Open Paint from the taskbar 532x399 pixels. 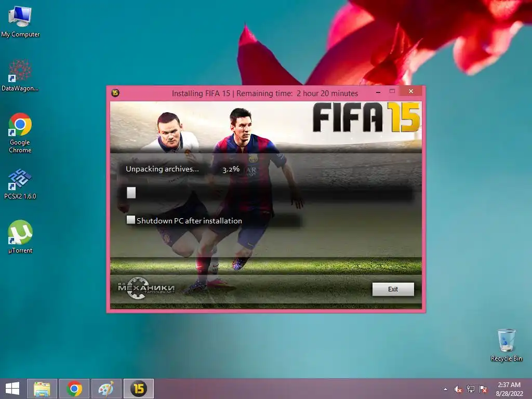[106, 389]
